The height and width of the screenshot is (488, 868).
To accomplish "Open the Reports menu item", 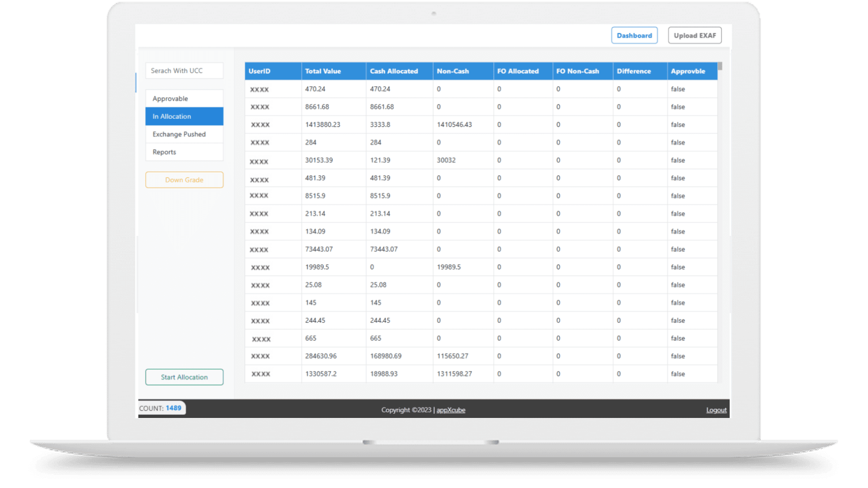I will (184, 152).
